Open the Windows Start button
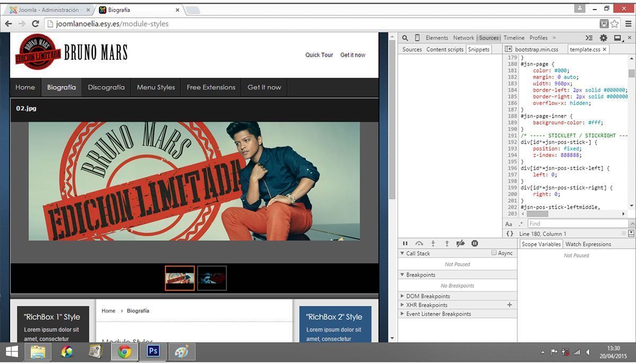 point(12,351)
